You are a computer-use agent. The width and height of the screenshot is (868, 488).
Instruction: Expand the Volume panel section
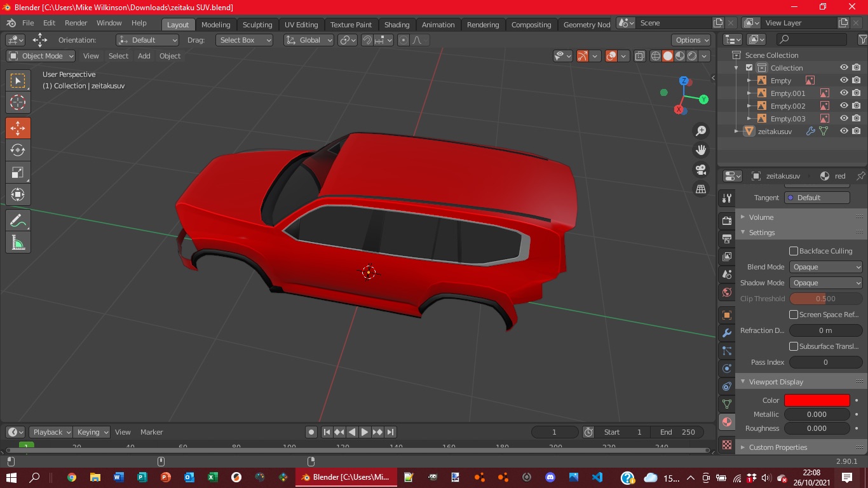[761, 217]
